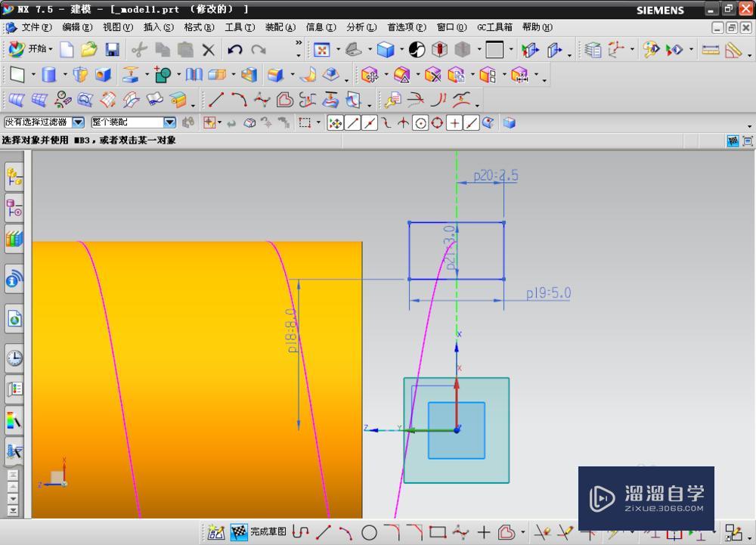Open the History clock sidebar tab
The image size is (756, 545).
click(x=14, y=358)
